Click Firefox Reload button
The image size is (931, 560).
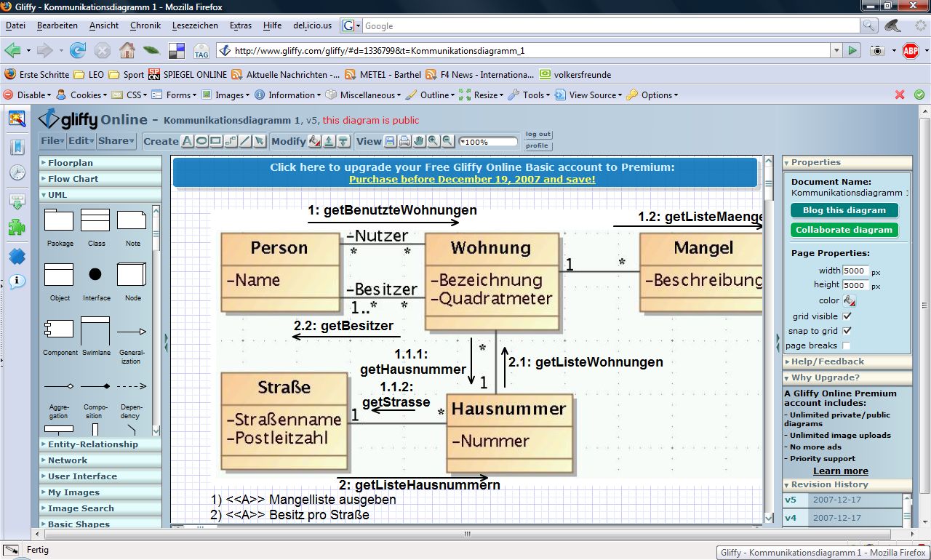(78, 50)
